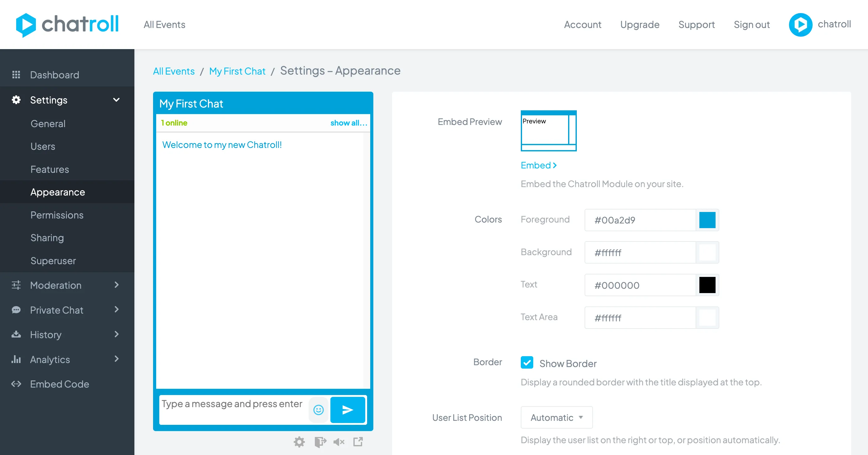Image resolution: width=868 pixels, height=455 pixels.
Task: Open the emoji picker in chat
Action: (x=319, y=410)
